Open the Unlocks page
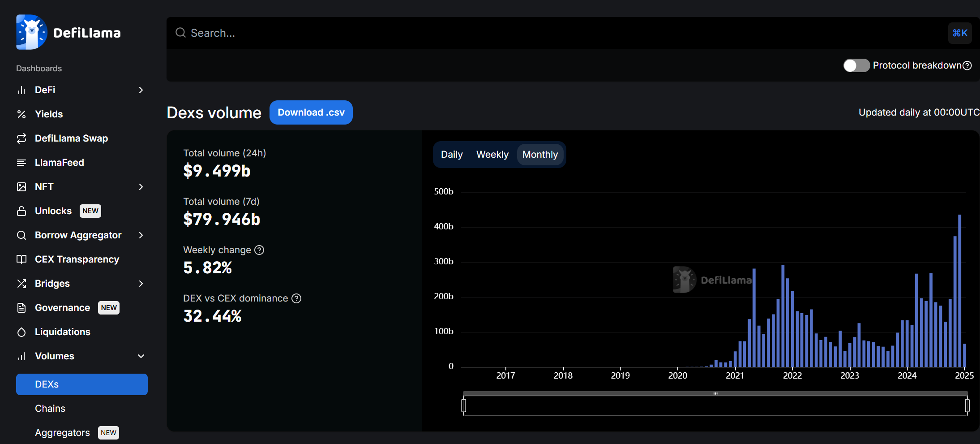 [x=53, y=211]
